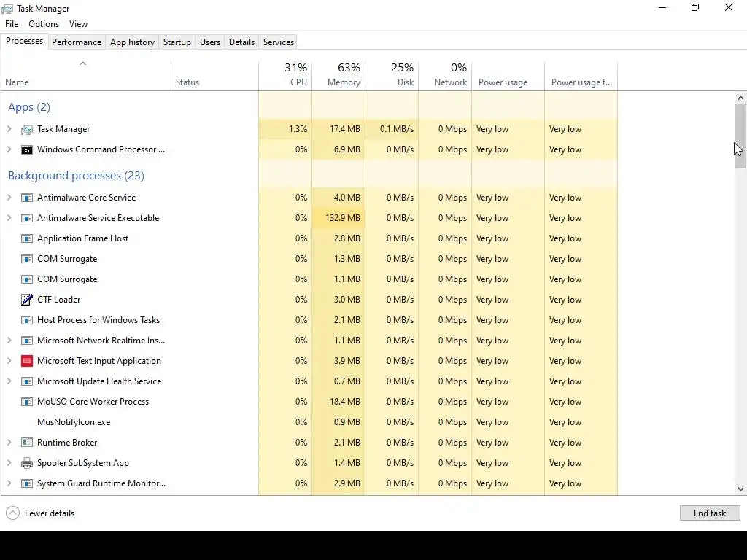Image resolution: width=747 pixels, height=560 pixels.
Task: Select the Processes tab
Action: 24,41
